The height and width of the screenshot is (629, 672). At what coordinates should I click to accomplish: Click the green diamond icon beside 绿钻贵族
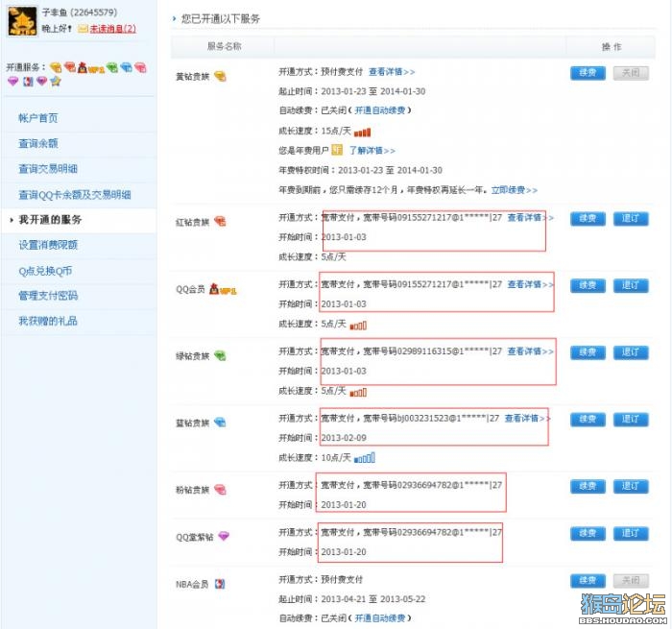[220, 355]
